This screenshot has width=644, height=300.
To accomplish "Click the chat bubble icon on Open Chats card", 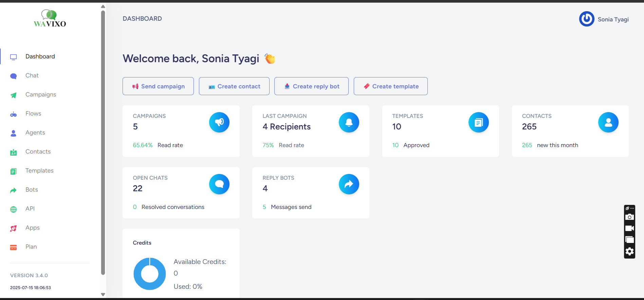I will pos(219,184).
